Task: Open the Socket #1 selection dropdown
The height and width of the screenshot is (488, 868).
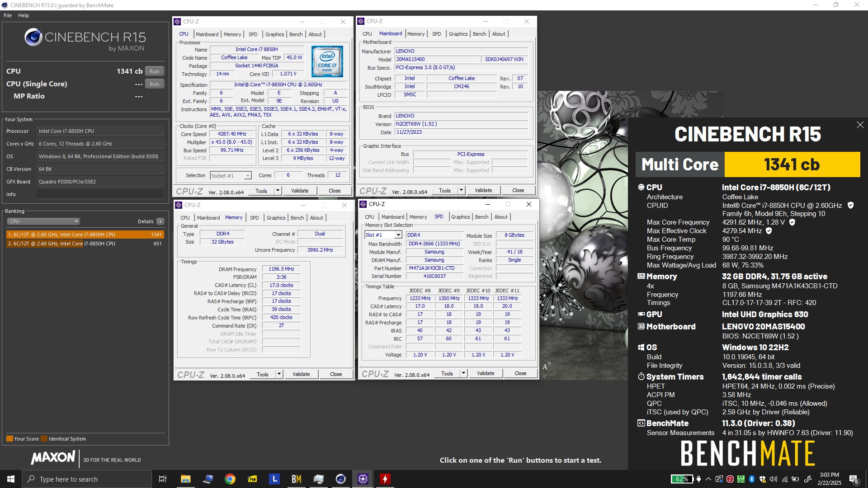Action: [x=230, y=175]
